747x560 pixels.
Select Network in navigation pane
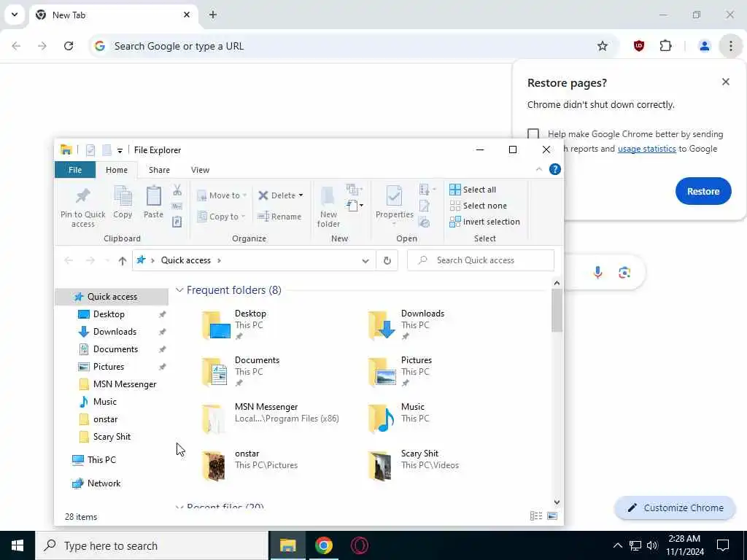(96, 484)
